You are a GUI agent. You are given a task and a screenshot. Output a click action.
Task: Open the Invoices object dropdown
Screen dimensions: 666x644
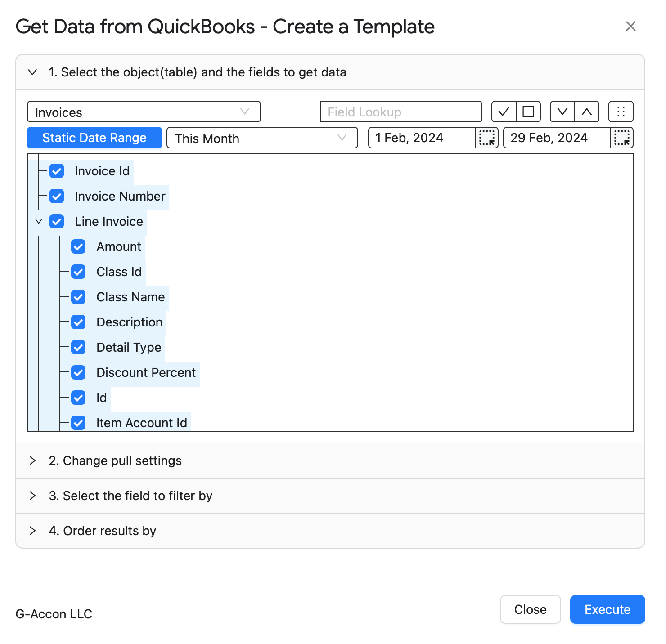pyautogui.click(x=144, y=112)
